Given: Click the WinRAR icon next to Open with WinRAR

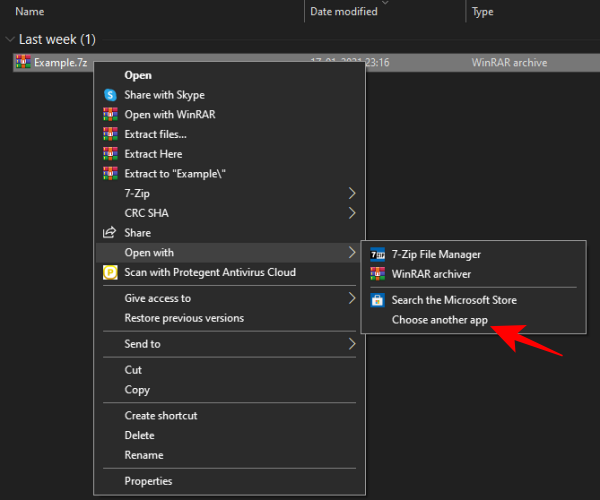Looking at the screenshot, I should click(x=110, y=114).
